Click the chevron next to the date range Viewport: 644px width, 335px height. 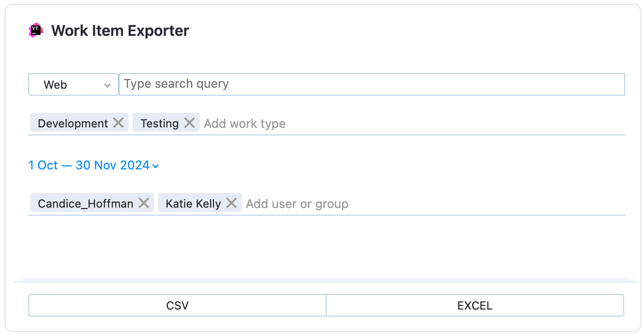156,166
